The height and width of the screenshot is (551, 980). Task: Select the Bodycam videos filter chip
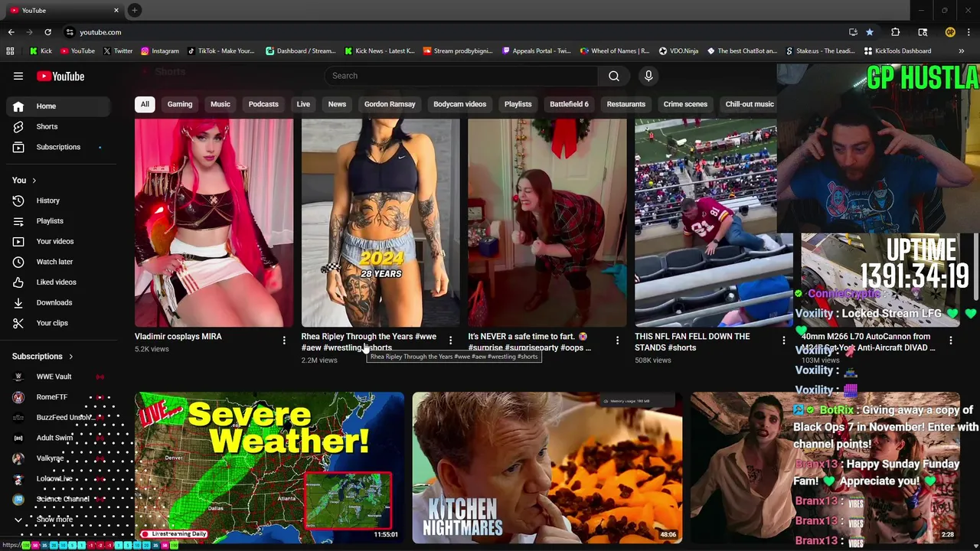459,104
